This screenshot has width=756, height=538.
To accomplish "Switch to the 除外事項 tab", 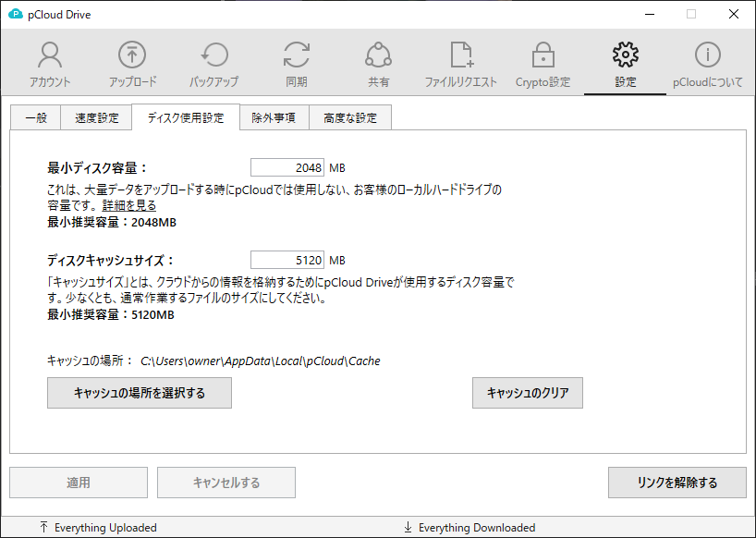I will pyautogui.click(x=274, y=117).
